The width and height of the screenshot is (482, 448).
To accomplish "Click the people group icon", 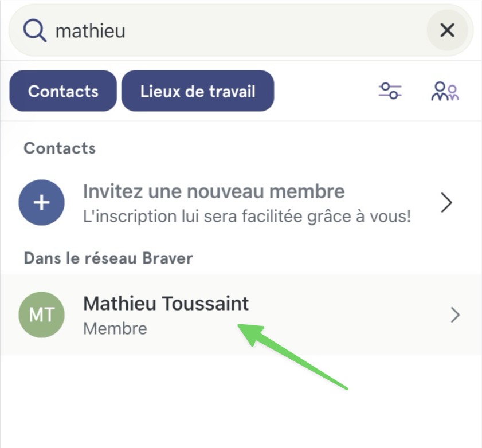I will [x=445, y=91].
